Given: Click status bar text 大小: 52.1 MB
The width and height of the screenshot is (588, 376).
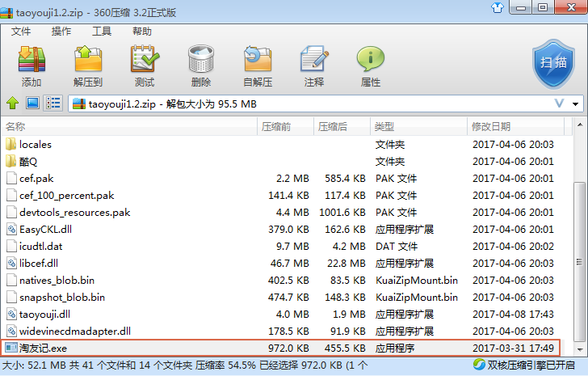Looking at the screenshot, I should click(35, 365).
